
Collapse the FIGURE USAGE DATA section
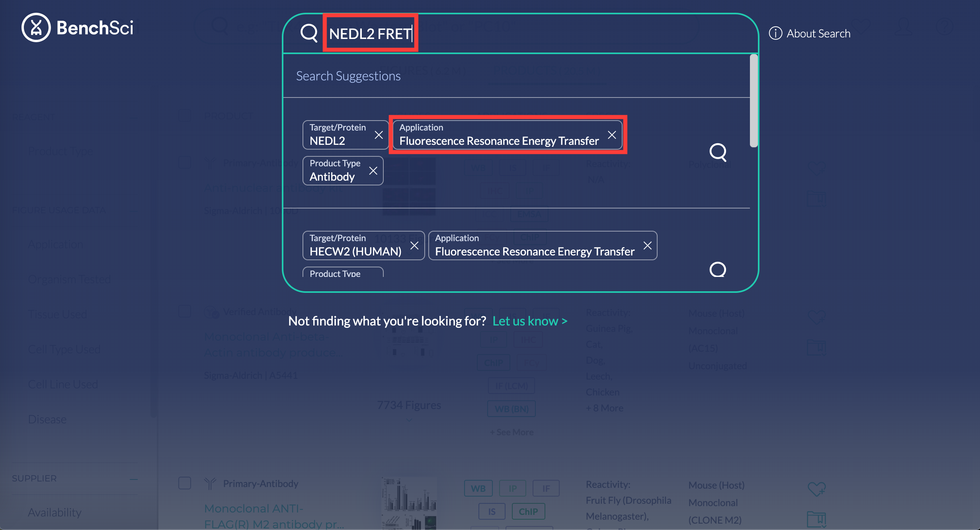click(x=134, y=210)
